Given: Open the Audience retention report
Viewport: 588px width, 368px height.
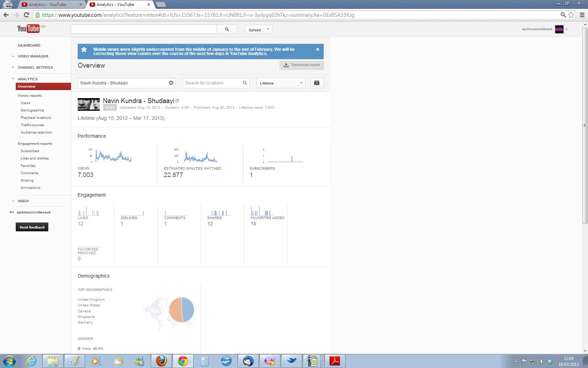Looking at the screenshot, I should pos(36,132).
